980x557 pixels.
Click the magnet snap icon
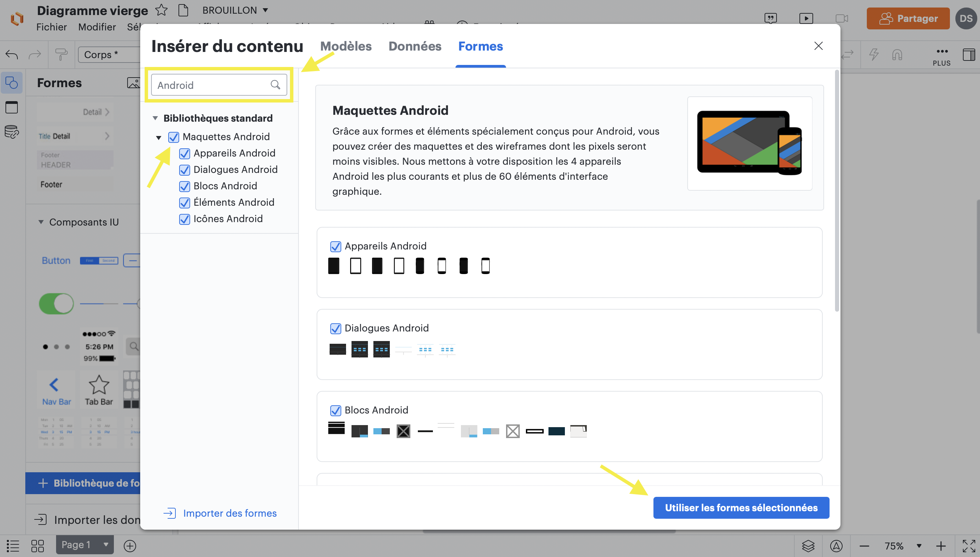coord(897,55)
